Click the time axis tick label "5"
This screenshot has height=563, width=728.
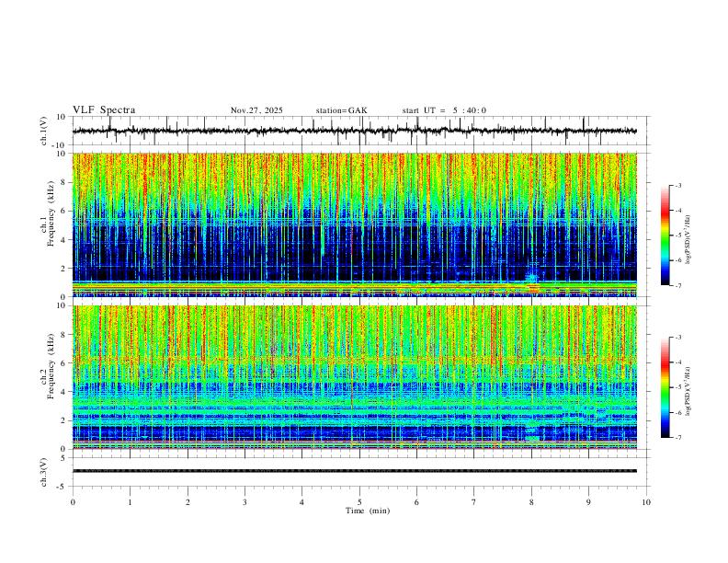click(x=359, y=502)
